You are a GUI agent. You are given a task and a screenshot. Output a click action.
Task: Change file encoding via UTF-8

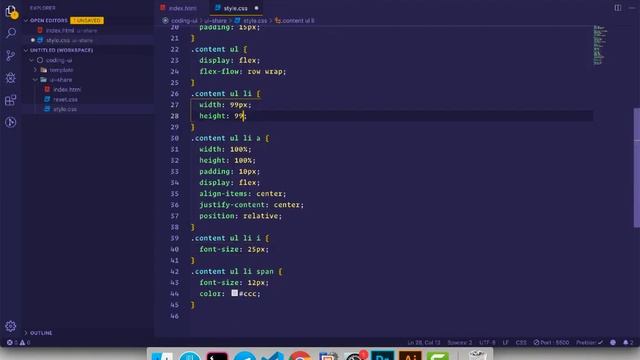(x=487, y=342)
